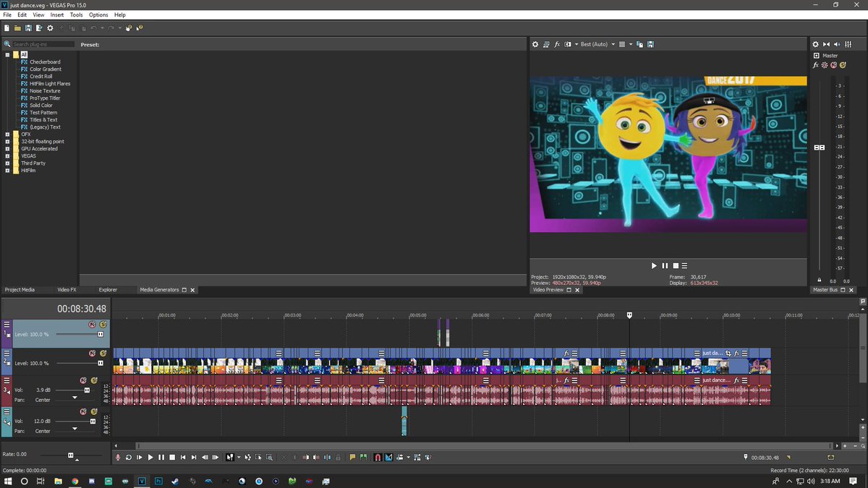Viewport: 868px width, 488px height.
Task: Select the zoom edit tool magnifier icon
Action: point(269,457)
